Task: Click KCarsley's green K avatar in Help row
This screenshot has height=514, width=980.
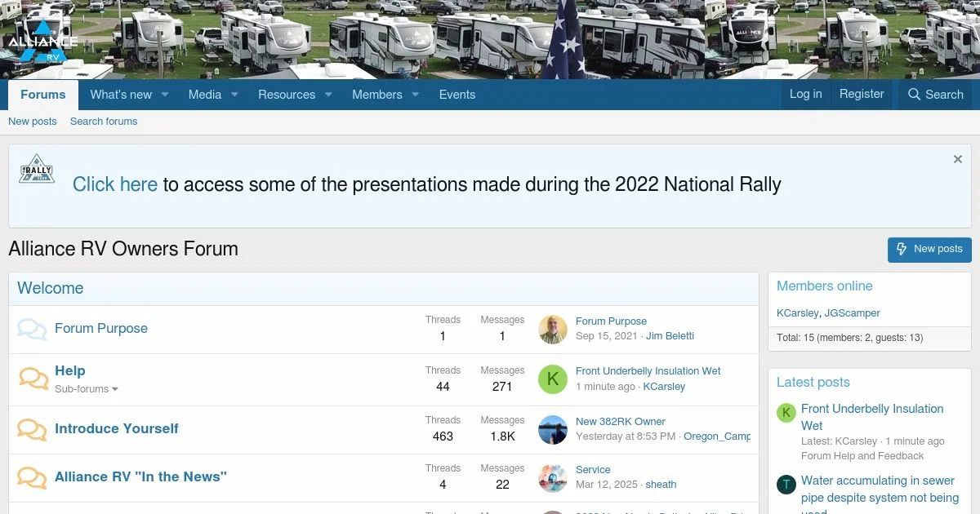Action: point(553,379)
